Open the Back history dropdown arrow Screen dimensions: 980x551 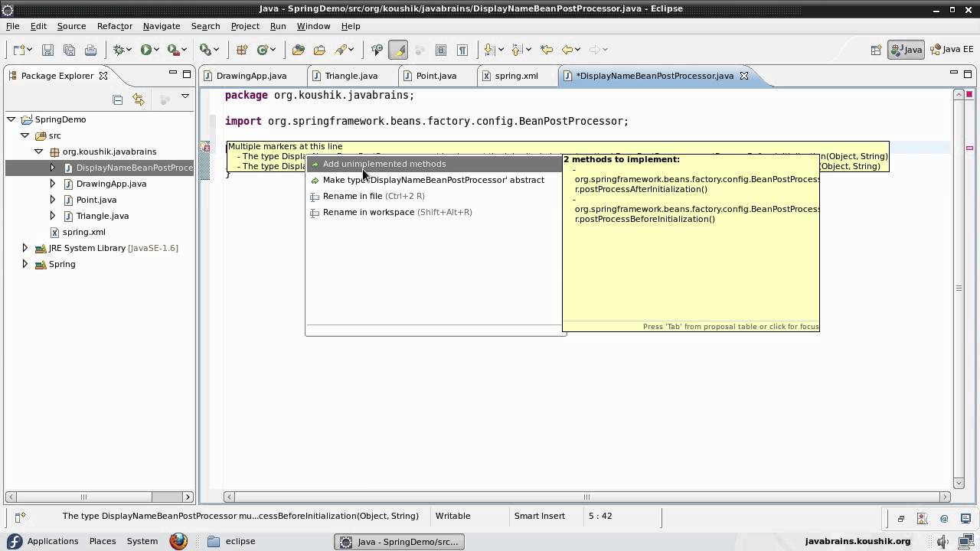tap(578, 50)
